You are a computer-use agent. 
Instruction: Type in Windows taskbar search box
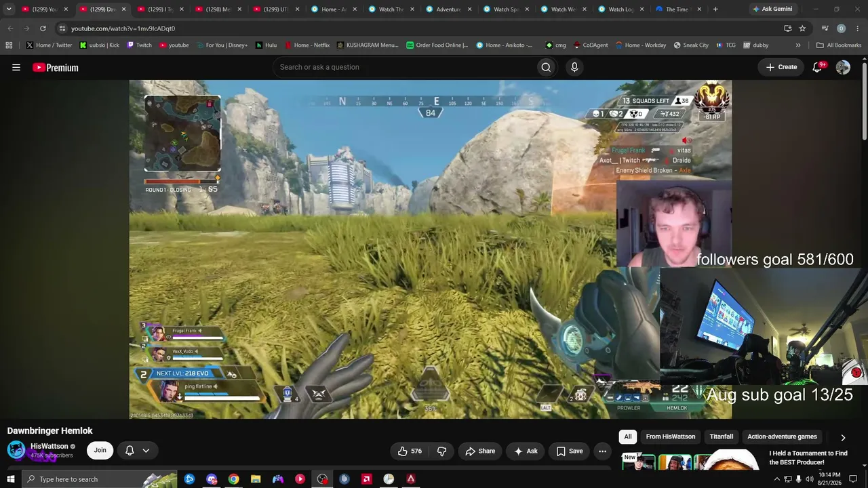coord(100,479)
